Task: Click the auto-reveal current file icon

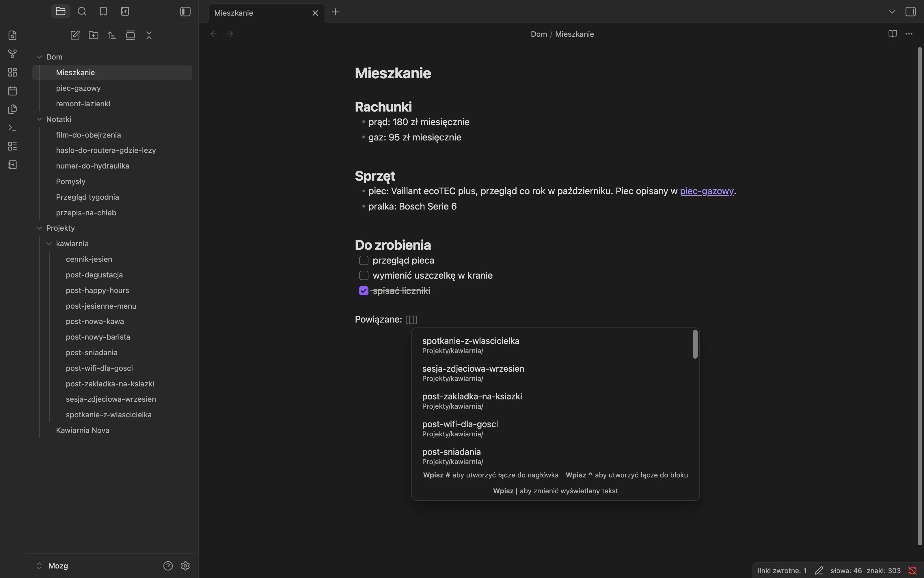Action: click(131, 35)
